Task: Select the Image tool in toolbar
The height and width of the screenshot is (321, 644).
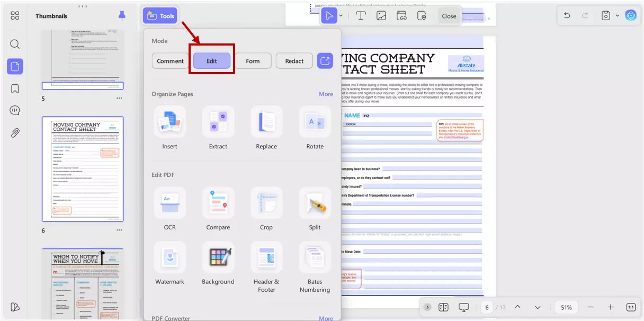Action: (x=381, y=16)
